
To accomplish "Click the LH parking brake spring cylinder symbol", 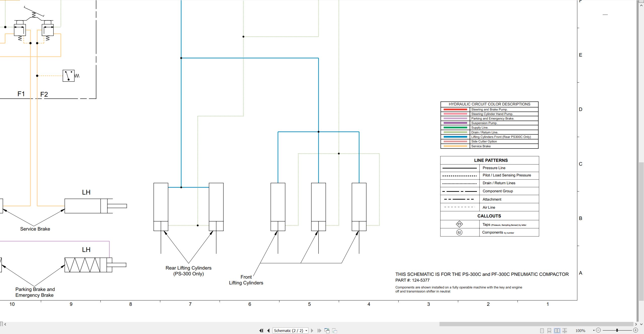I will tap(95, 265).
